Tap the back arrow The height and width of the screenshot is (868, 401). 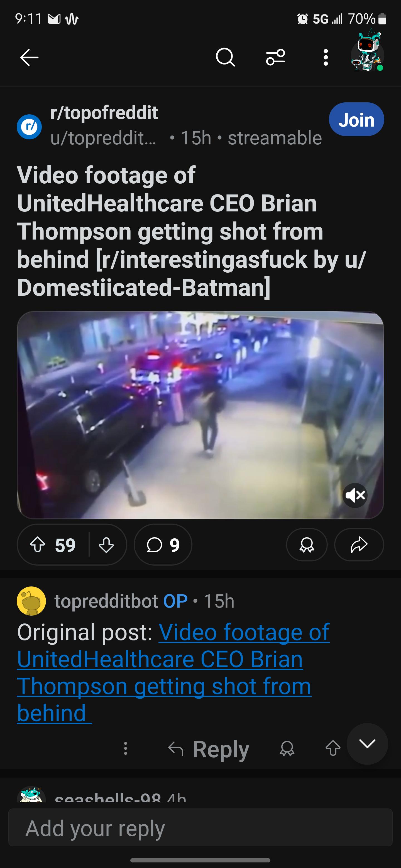(x=29, y=57)
